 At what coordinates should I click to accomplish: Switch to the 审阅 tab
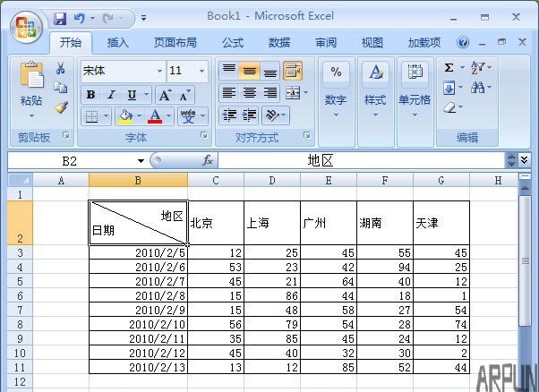pyautogui.click(x=326, y=43)
